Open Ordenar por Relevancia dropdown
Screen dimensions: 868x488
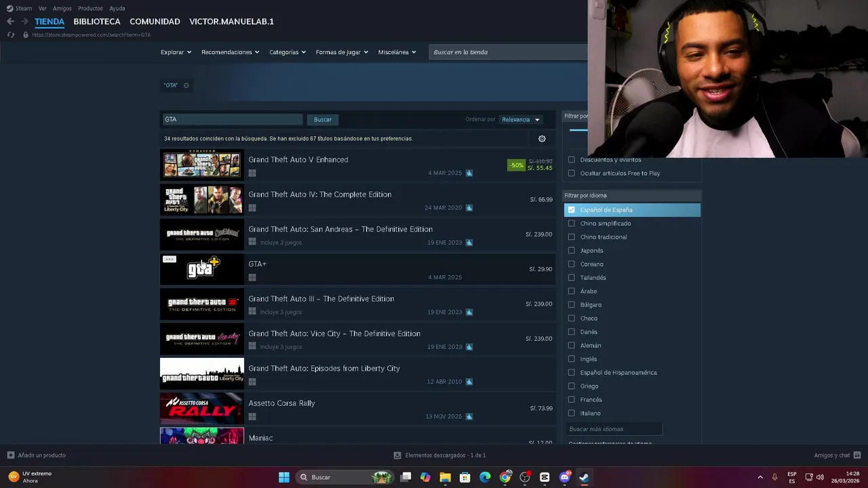point(520,120)
